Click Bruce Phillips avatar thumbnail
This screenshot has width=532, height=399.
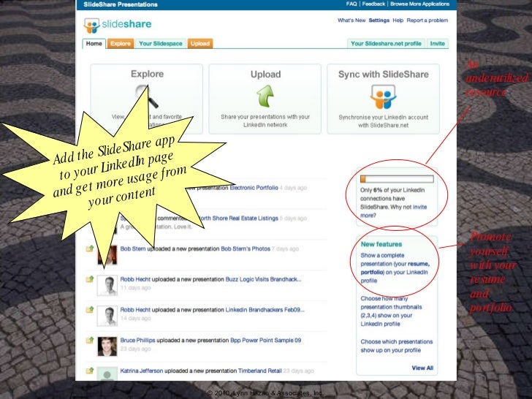coord(107,346)
